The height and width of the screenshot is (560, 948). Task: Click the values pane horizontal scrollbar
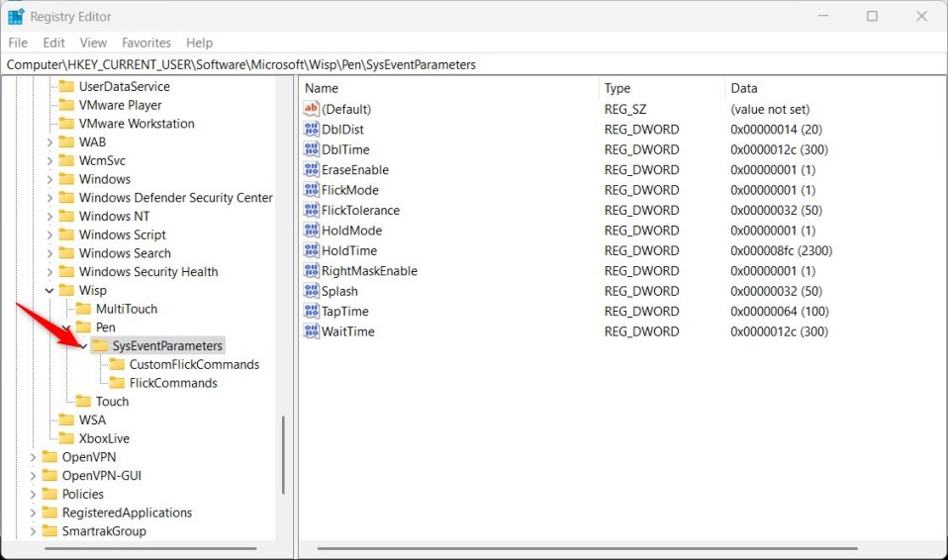(x=587, y=548)
